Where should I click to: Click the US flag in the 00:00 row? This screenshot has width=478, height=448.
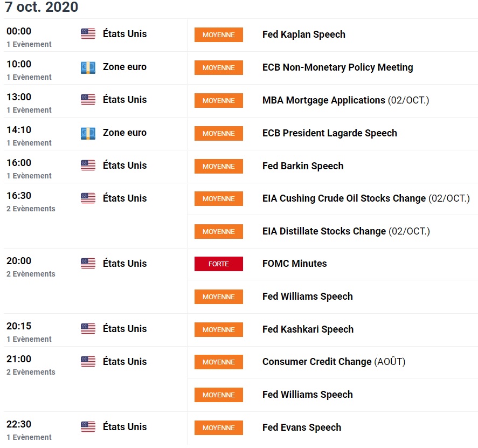[x=88, y=34]
